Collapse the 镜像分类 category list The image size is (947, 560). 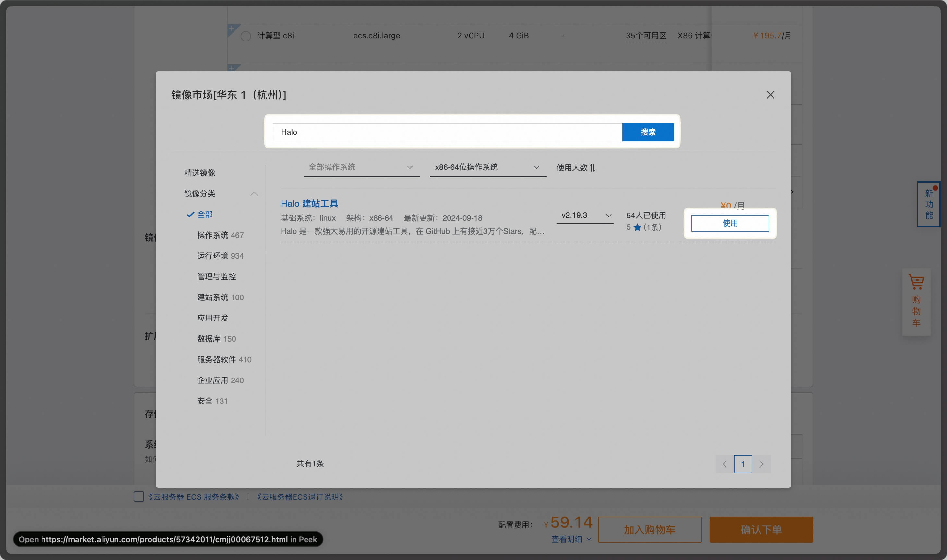tap(254, 193)
